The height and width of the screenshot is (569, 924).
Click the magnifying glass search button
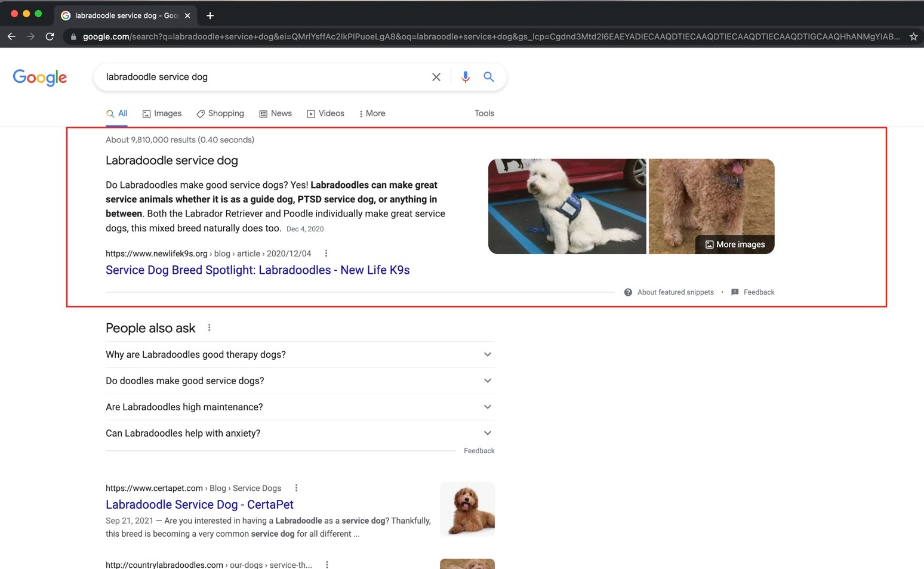(489, 77)
